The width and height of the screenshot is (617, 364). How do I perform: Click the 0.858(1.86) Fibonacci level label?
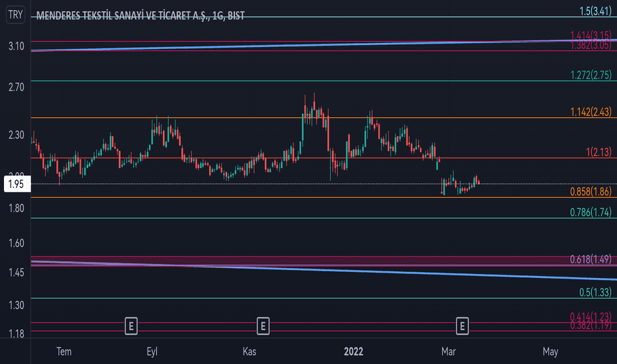[591, 192]
